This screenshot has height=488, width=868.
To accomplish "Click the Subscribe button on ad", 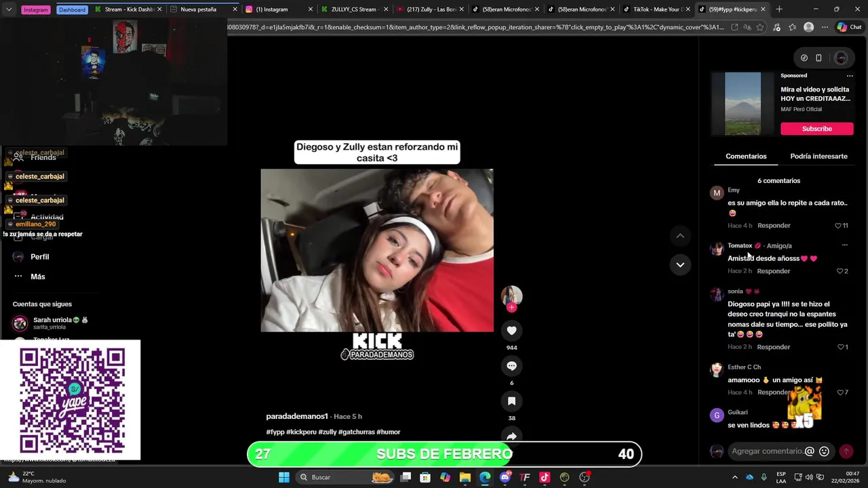I will 816,129.
